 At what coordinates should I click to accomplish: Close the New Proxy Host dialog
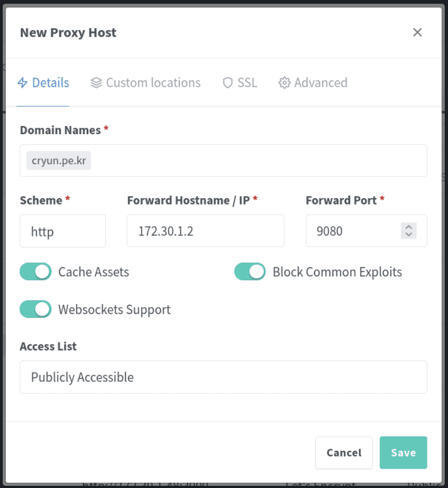417,32
